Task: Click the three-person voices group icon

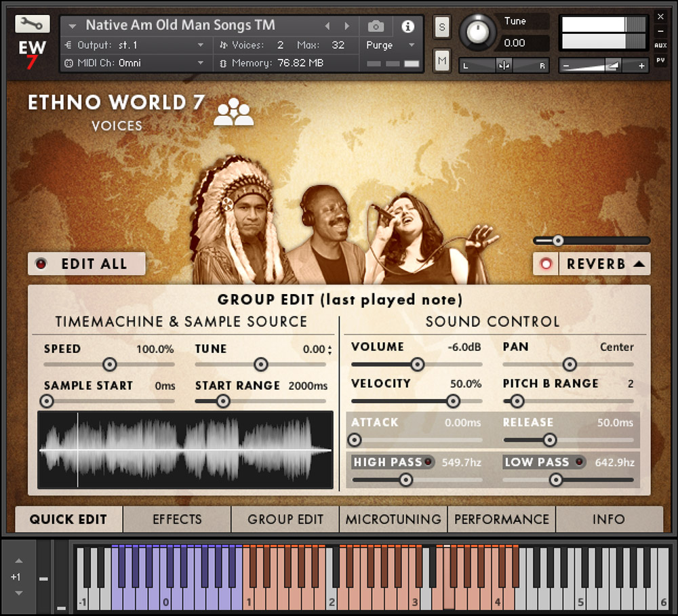Action: point(233,112)
